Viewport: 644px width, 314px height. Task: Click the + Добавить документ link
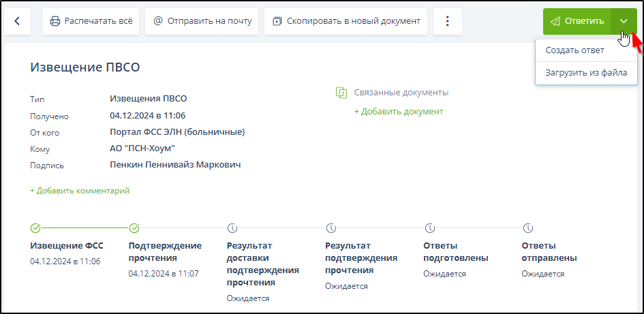[x=398, y=111]
